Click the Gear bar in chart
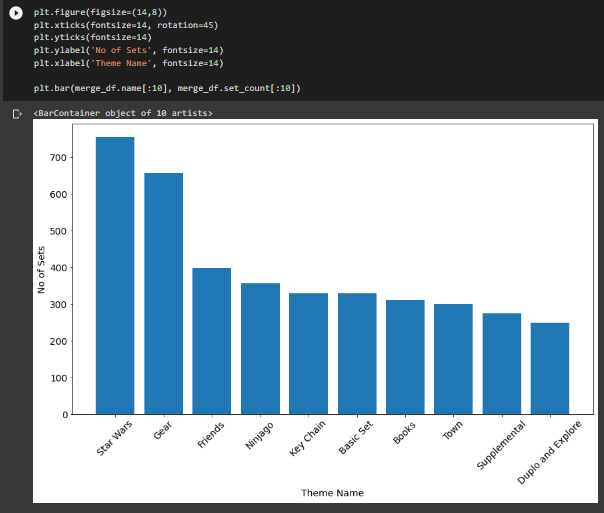Viewport: 604px width, 513px height. [x=163, y=294]
